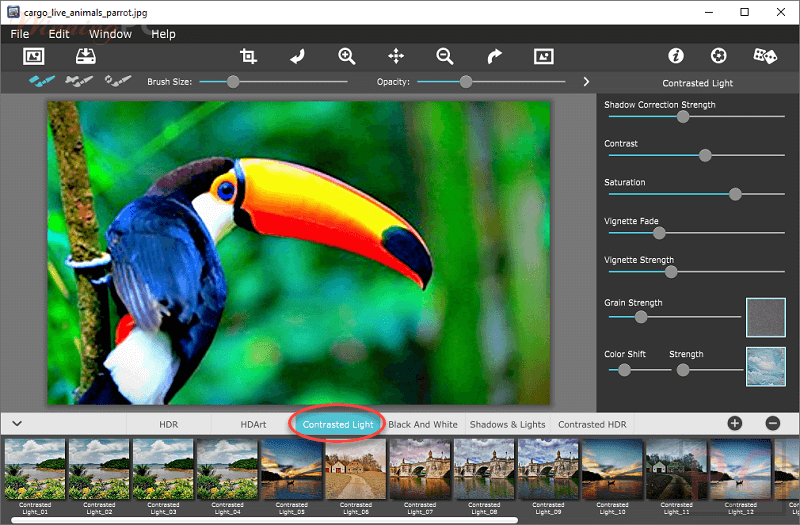Switch to Contrasted HDR tab
The height and width of the screenshot is (525, 800).
592,424
